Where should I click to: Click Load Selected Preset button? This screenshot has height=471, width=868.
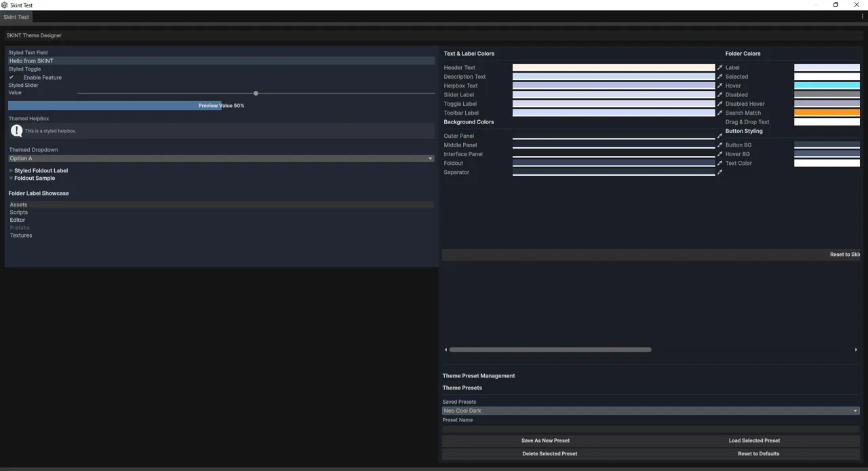(754, 440)
